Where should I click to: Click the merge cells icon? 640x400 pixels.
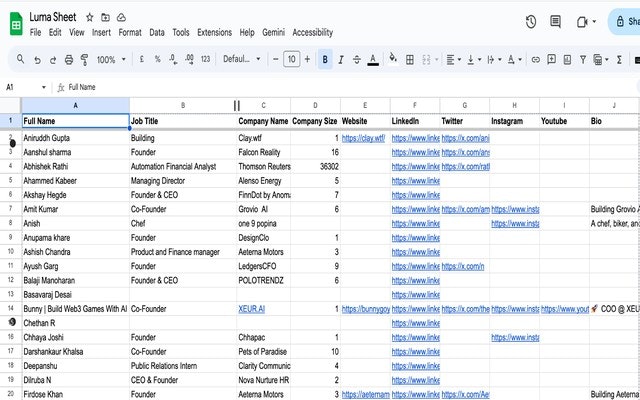point(426,60)
